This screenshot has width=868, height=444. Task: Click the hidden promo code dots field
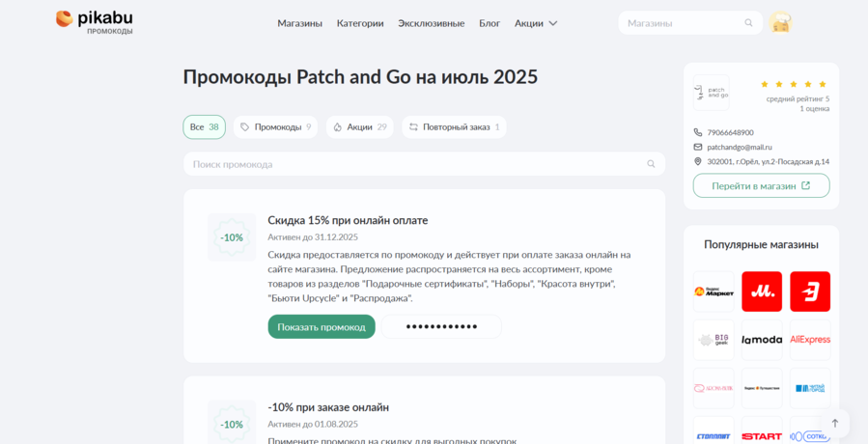(x=441, y=326)
